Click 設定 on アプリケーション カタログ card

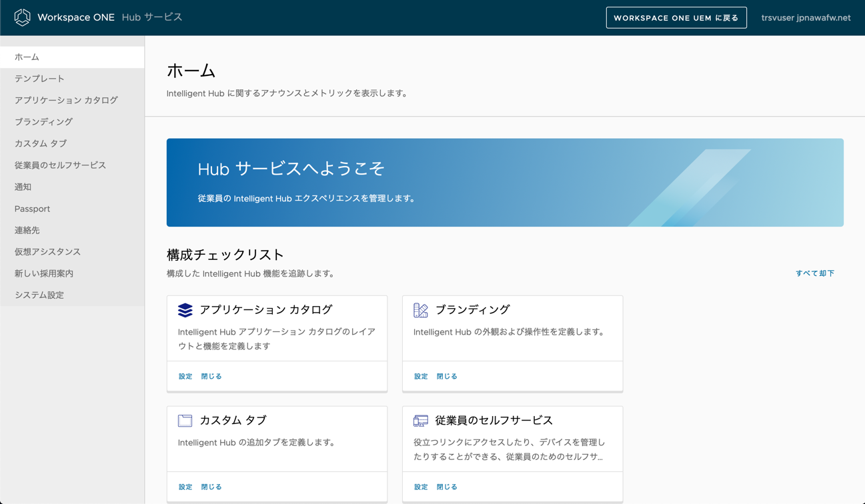(x=185, y=377)
